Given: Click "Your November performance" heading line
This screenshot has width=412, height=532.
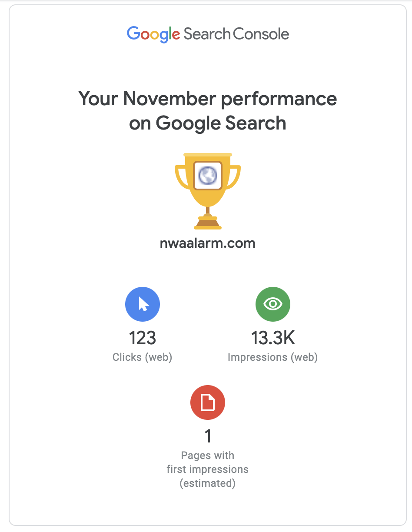Looking at the screenshot, I should (x=208, y=99).
